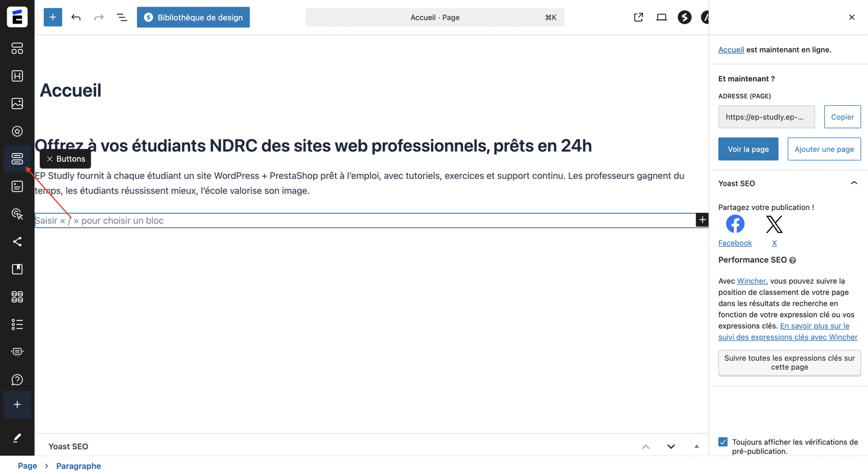Select the text card block sidebar icon

(x=17, y=187)
